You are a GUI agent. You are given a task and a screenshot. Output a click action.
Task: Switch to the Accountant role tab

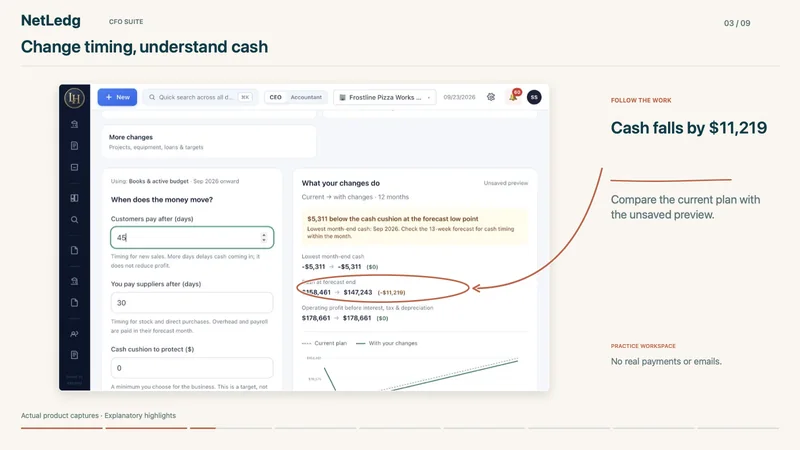(x=306, y=97)
